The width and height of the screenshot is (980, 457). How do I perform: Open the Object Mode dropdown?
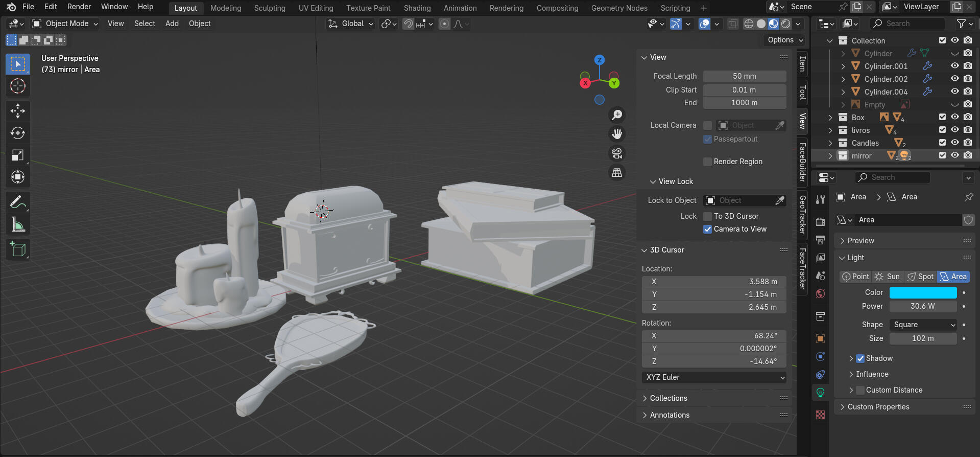pos(64,24)
